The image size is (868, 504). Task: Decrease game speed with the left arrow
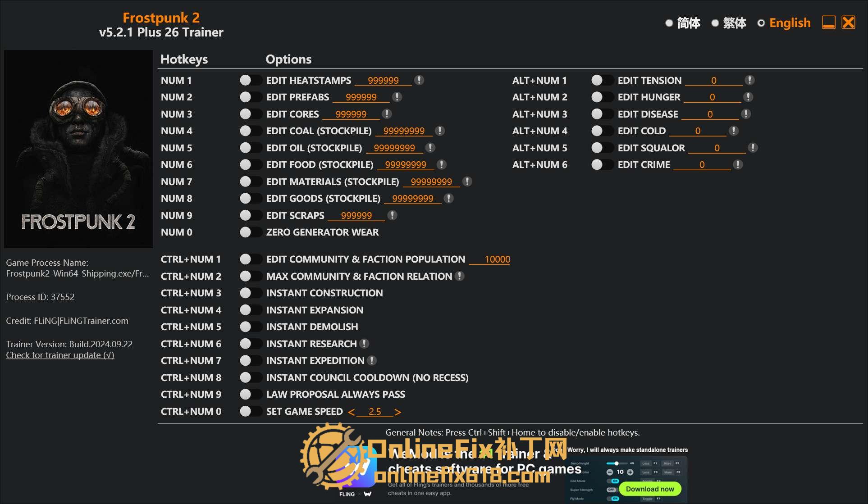tap(352, 412)
